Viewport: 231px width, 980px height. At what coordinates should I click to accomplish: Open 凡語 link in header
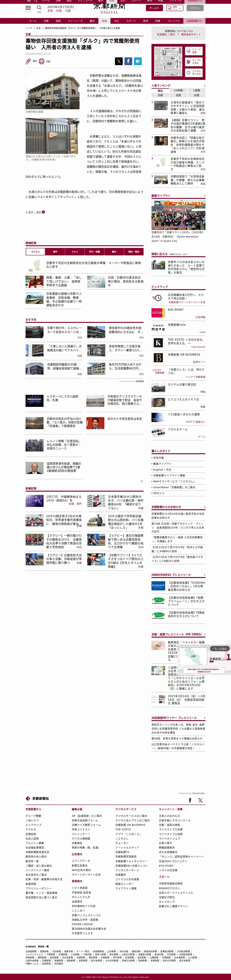(x=68, y=11)
